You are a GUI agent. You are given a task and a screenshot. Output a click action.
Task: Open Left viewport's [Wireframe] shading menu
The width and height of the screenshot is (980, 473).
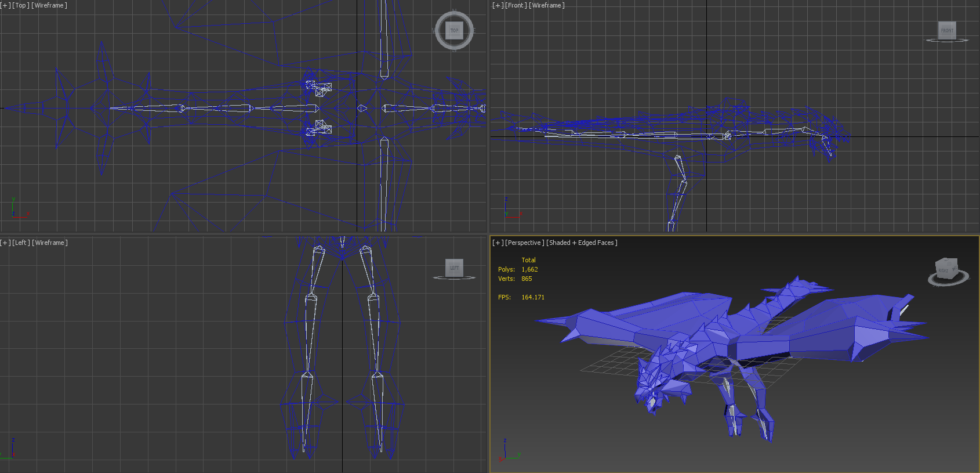50,243
